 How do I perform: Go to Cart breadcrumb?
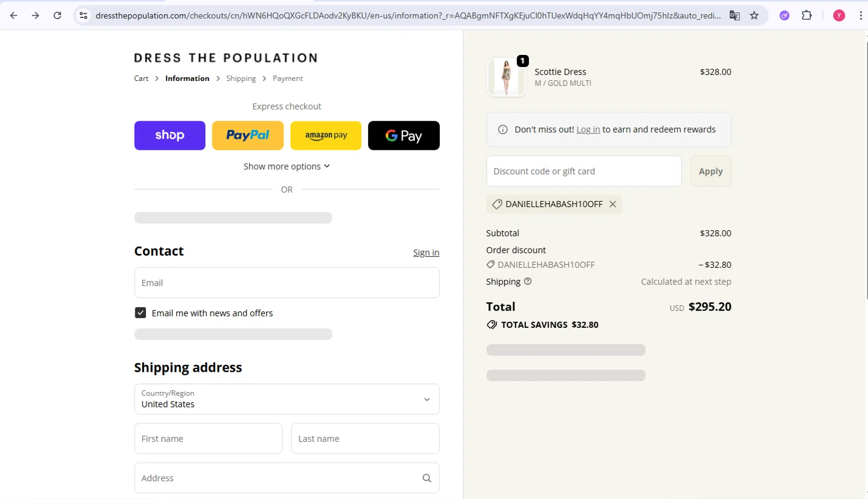click(141, 79)
